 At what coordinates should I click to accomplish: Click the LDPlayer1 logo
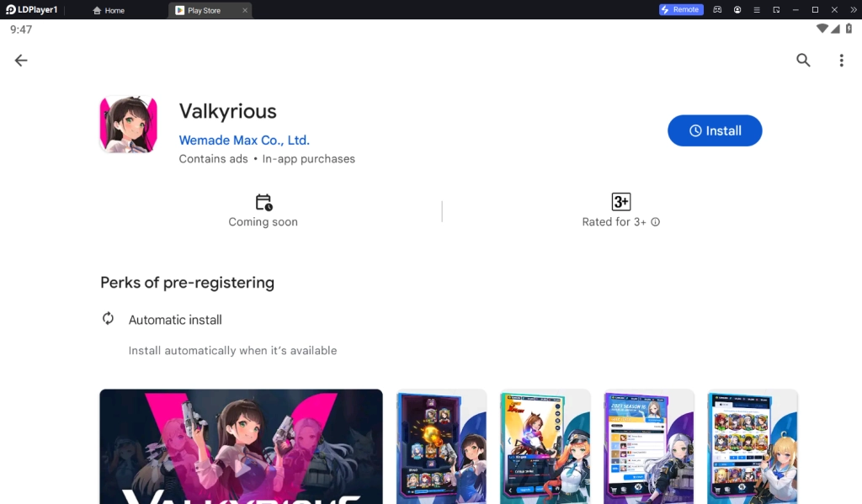(x=31, y=10)
